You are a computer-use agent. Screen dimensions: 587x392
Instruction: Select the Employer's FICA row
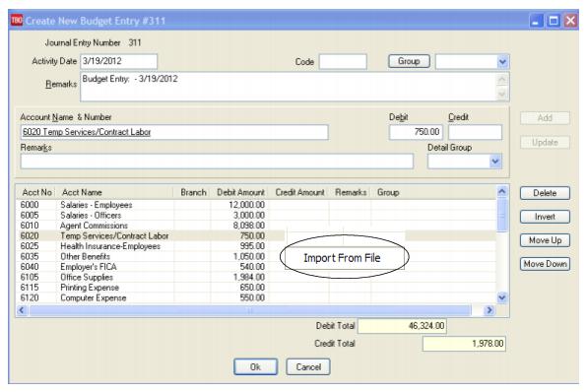click(256, 267)
